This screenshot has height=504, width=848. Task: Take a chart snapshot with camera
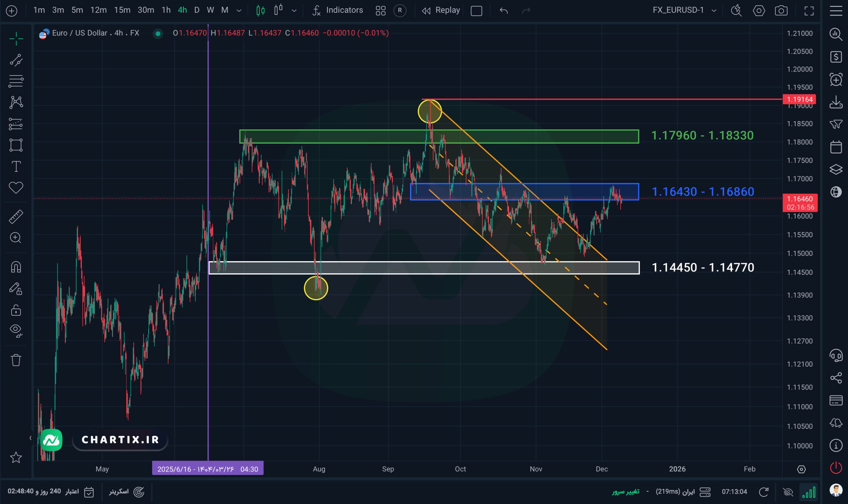[x=781, y=11]
